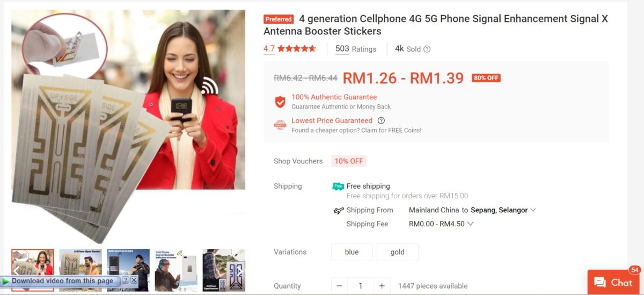Click the quantity input field
The width and height of the screenshot is (644, 295).
point(360,286)
